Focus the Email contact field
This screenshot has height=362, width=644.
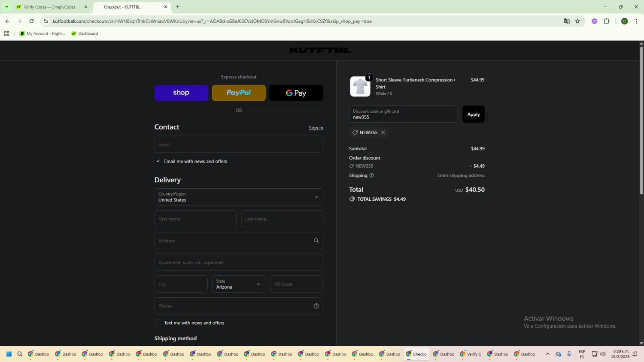239,145
